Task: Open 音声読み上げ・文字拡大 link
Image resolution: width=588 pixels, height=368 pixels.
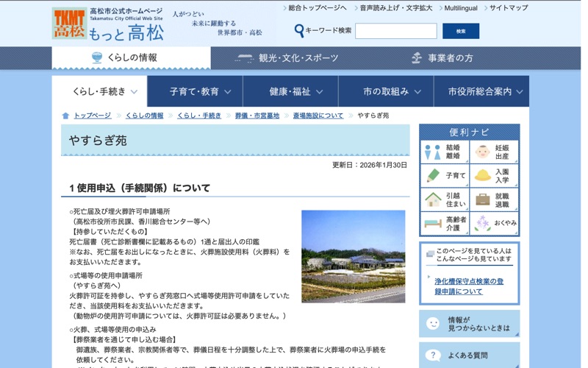Action: pyautogui.click(x=396, y=8)
